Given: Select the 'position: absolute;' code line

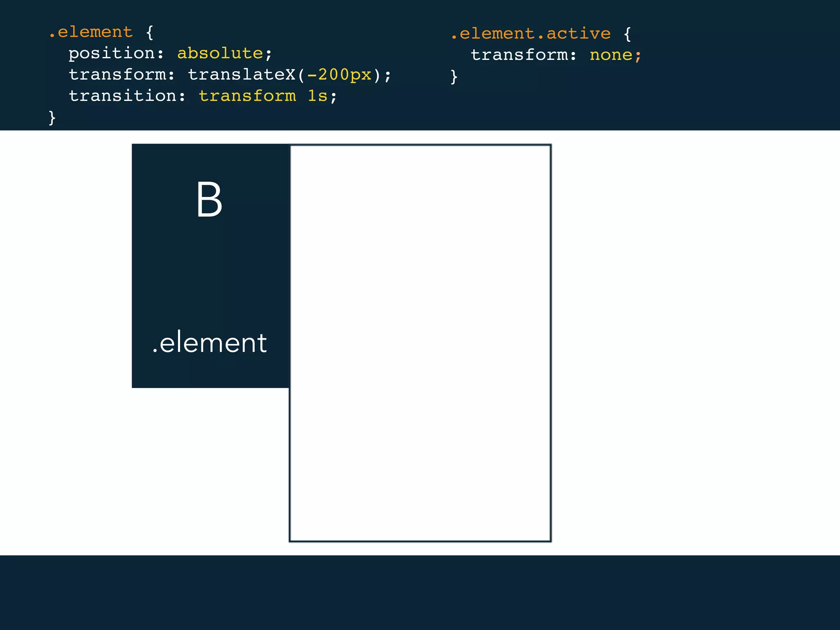Looking at the screenshot, I should (170, 53).
